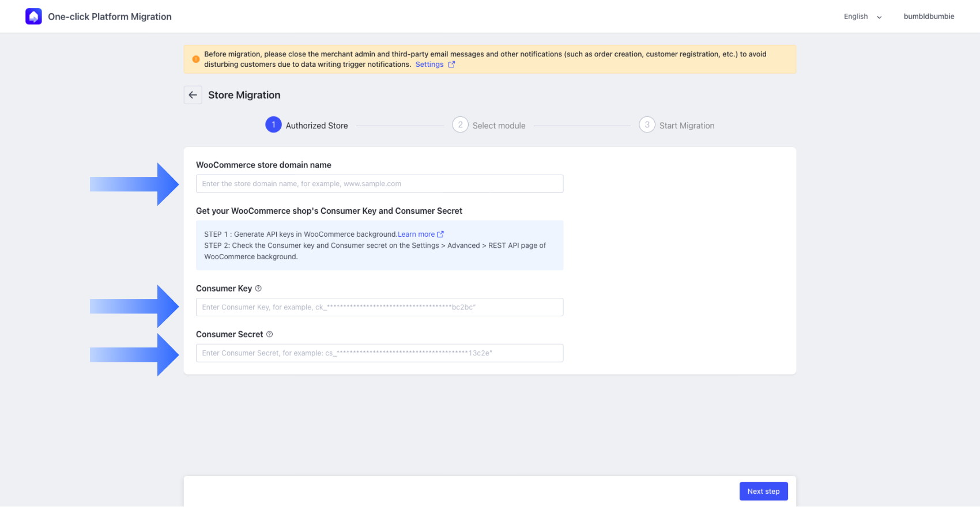The height and width of the screenshot is (507, 980).
Task: Click the One-click Platform Migration logo icon
Action: pos(33,17)
